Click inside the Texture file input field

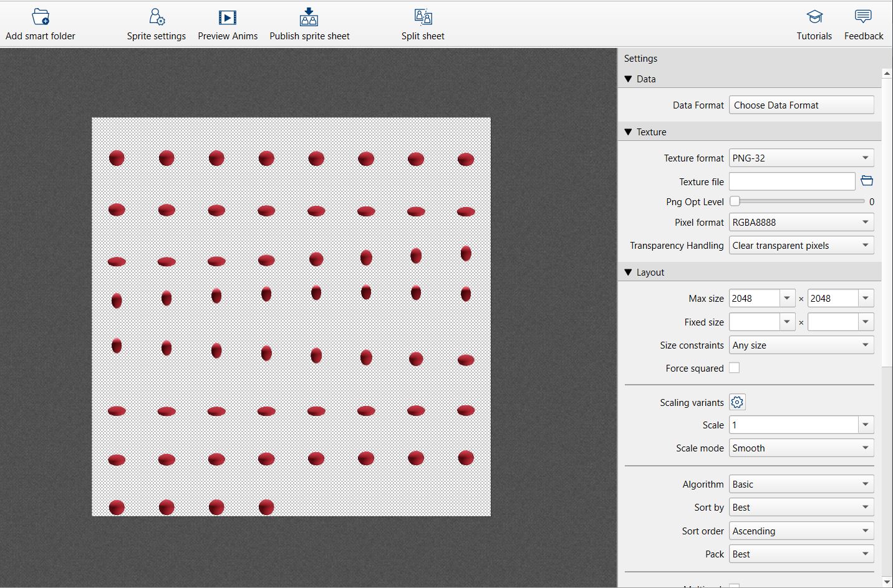pyautogui.click(x=791, y=181)
